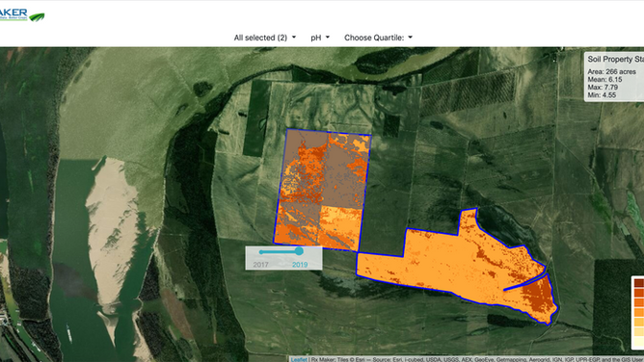Viewport: 644px width, 362px height.
Task: Open the pH property dropdown
Action: [x=320, y=38]
